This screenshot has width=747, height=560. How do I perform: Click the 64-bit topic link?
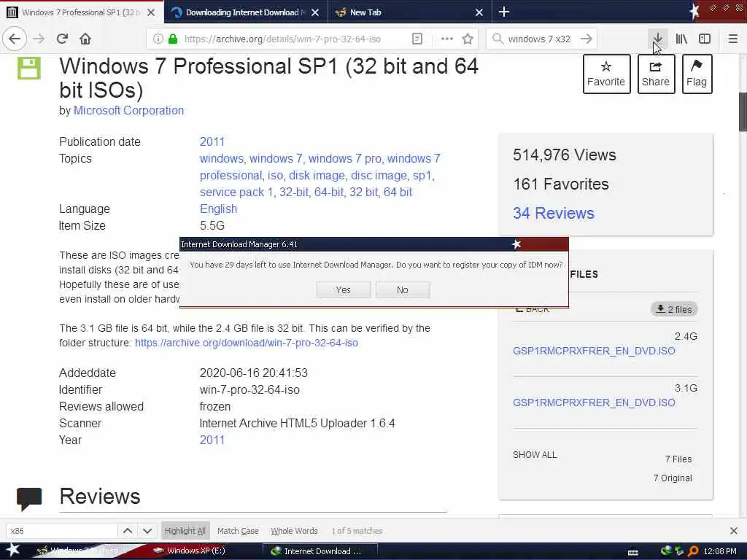(x=329, y=192)
